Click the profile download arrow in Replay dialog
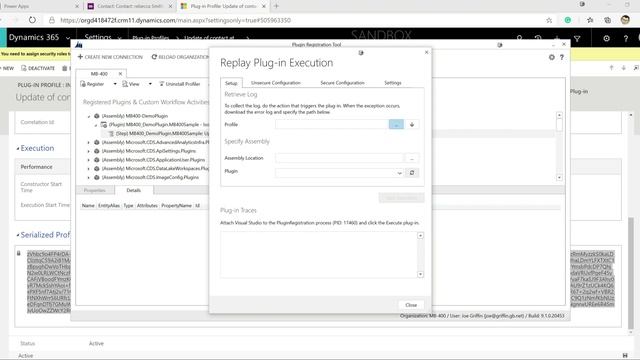Screen dimensions: 640x360 pyautogui.click(x=412, y=124)
